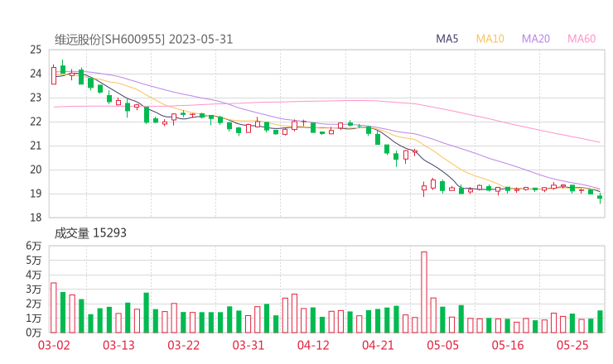Click the 成交量 15293 volume label
The height and width of the screenshot is (364, 613).
click(x=90, y=233)
